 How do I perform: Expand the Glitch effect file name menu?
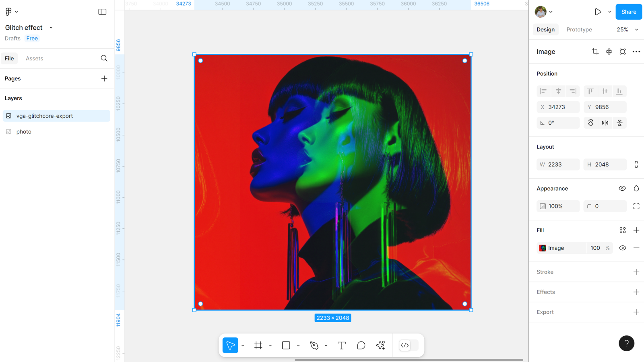point(51,28)
